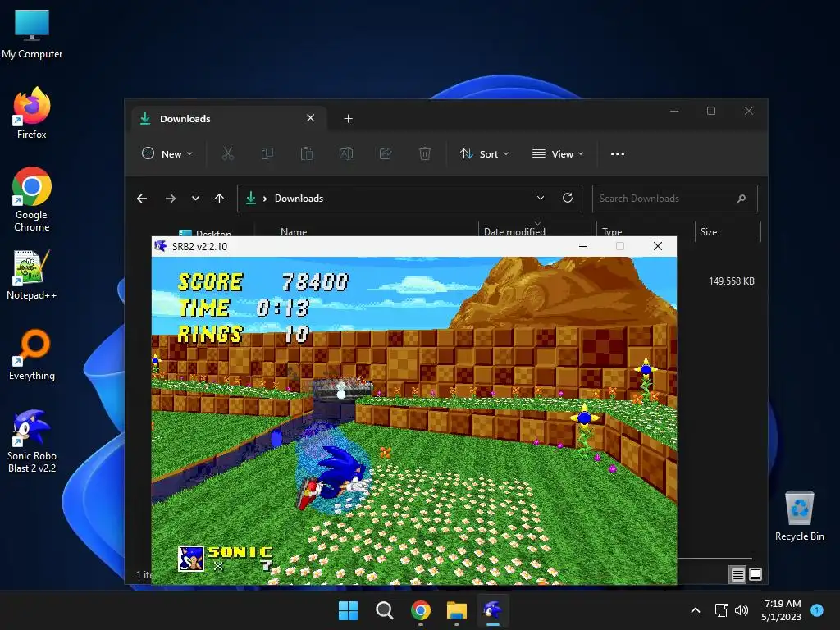
Task: Click the Paste icon in Explorer toolbar
Action: [307, 153]
